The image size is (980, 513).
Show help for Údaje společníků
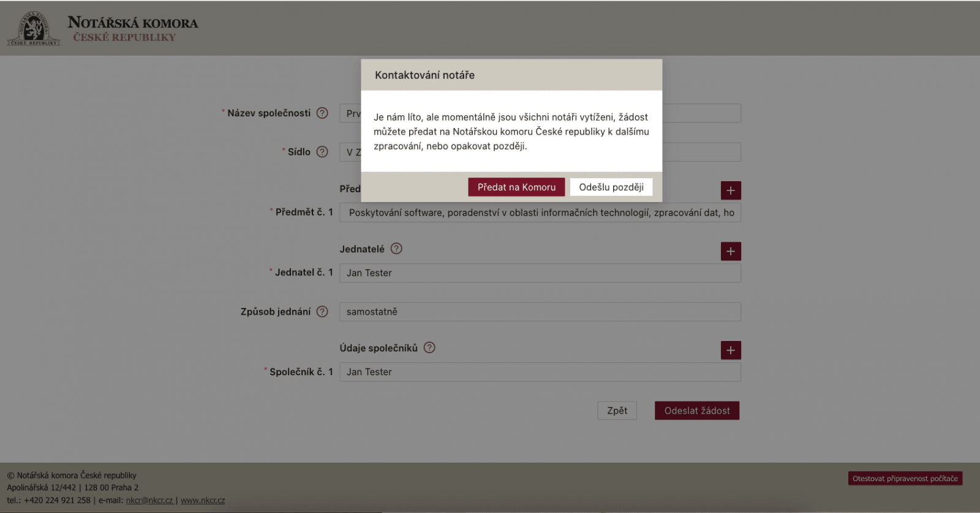(429, 348)
